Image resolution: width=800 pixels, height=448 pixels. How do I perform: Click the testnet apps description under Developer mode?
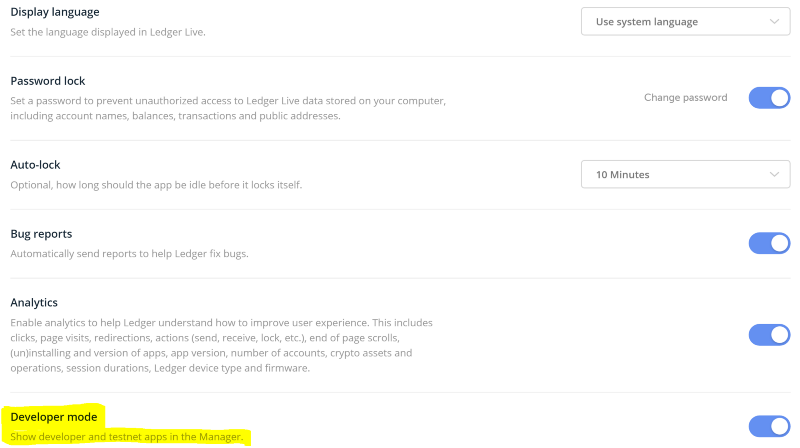(x=127, y=437)
